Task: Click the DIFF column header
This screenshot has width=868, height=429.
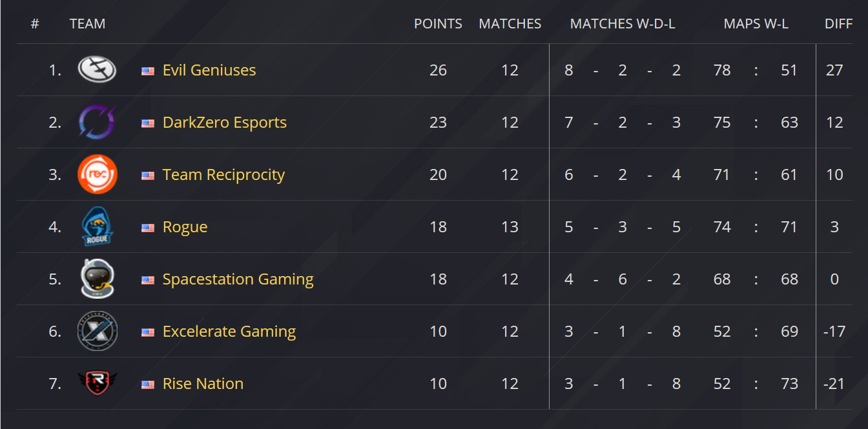Action: click(x=838, y=24)
